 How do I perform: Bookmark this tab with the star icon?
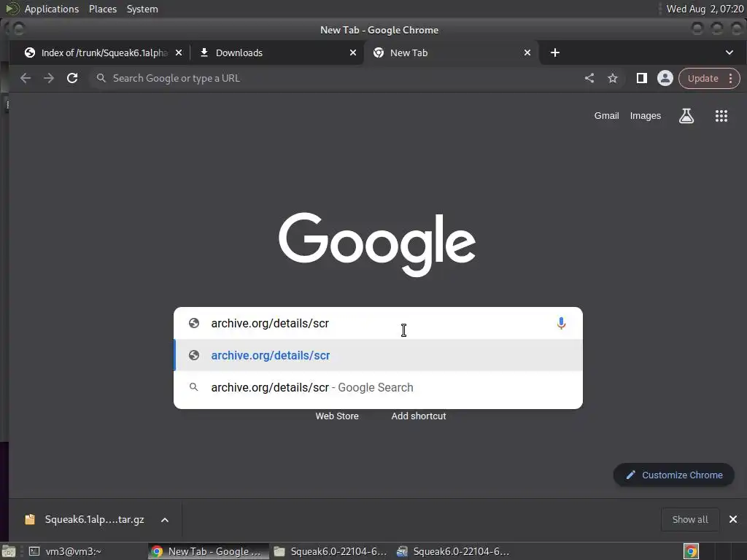(613, 78)
